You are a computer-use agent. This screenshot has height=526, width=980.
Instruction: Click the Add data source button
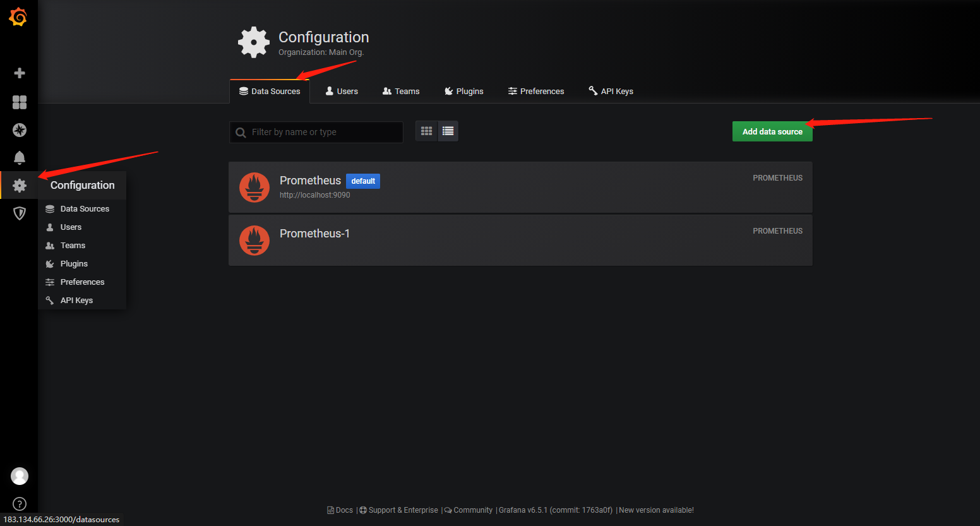[772, 131]
